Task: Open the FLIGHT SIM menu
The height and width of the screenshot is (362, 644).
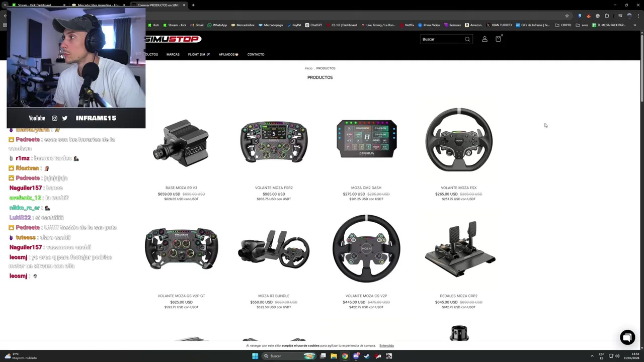Action: [x=199, y=54]
